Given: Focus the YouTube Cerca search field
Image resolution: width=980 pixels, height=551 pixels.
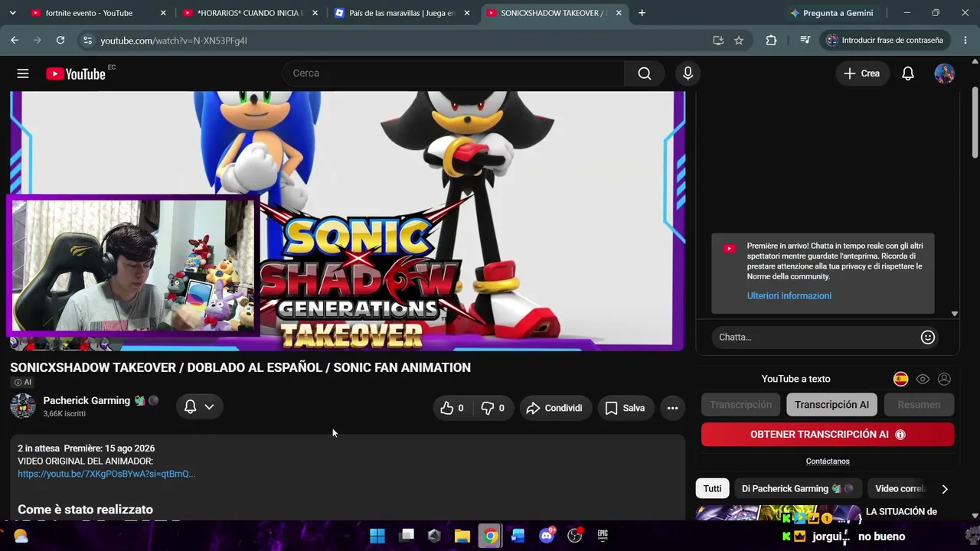Looking at the screenshot, I should 453,73.
